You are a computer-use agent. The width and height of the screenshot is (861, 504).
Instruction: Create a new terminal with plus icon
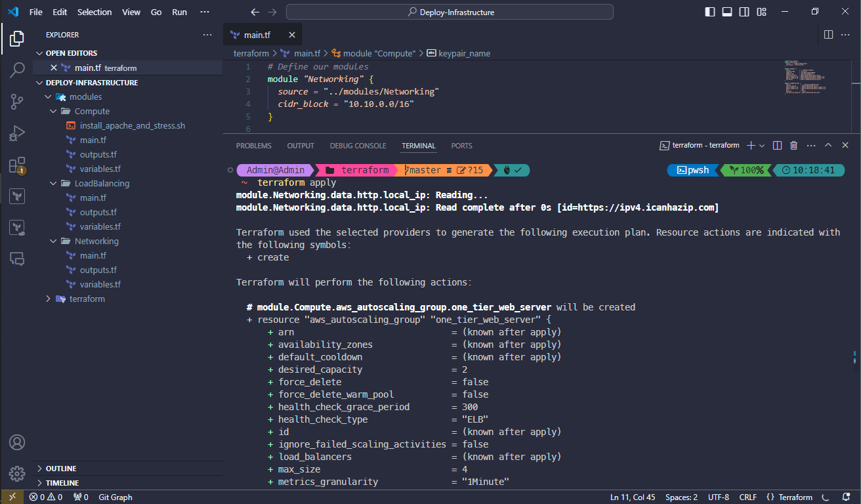pyautogui.click(x=751, y=145)
